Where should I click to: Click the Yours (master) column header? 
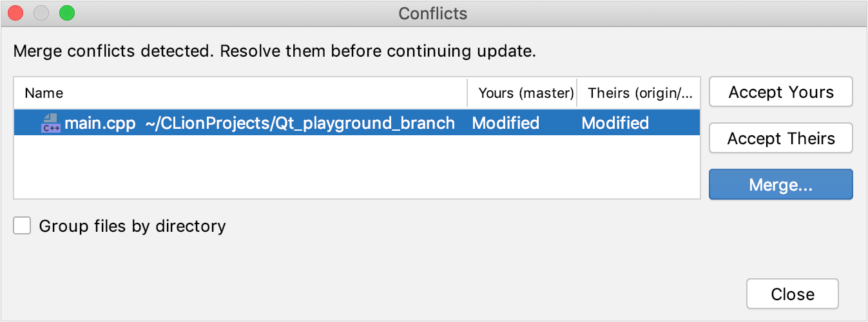tap(525, 93)
